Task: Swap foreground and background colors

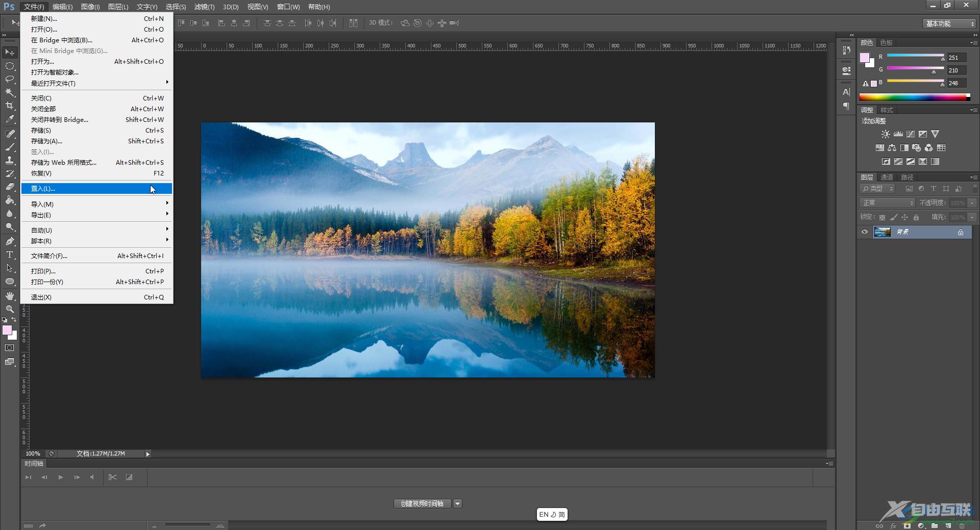Action: tap(14, 320)
